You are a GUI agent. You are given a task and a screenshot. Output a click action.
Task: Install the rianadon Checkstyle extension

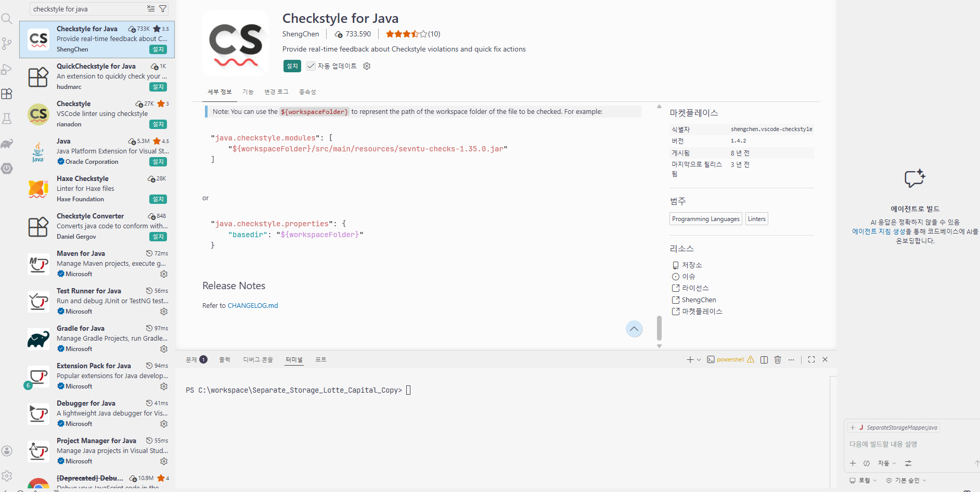pyautogui.click(x=158, y=124)
